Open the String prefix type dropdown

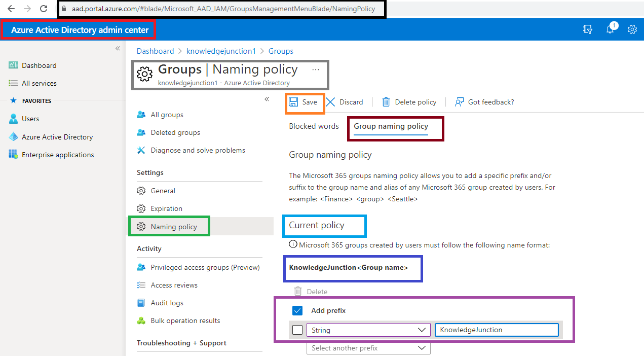coord(368,330)
